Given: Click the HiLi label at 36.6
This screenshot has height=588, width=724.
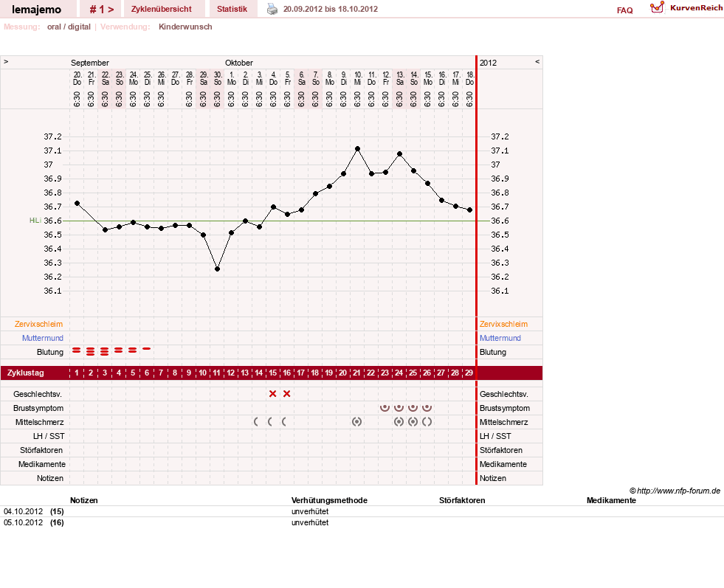Looking at the screenshot, I should (35, 221).
